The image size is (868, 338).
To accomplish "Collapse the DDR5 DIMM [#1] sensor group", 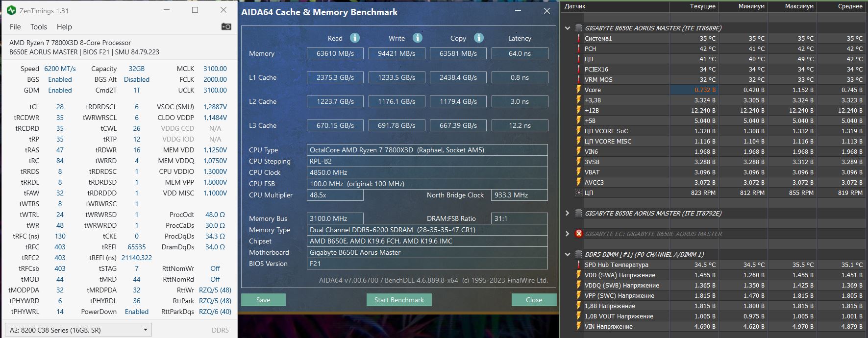I will 568,254.
